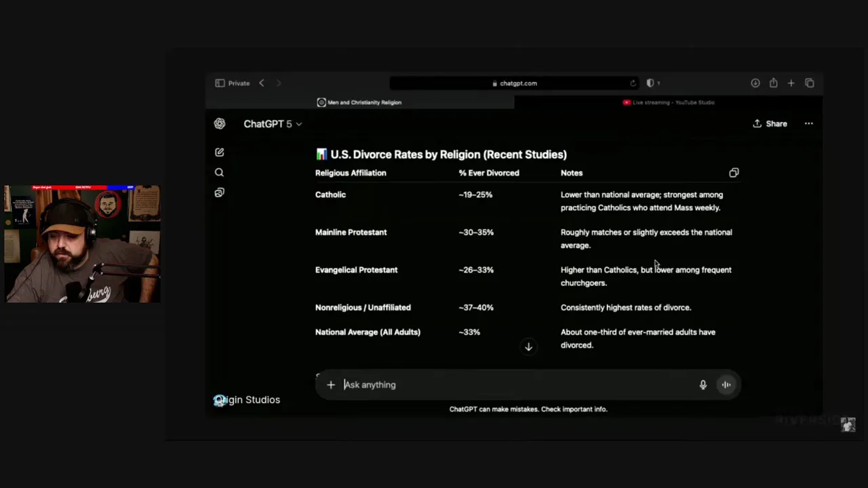Click the U.S. Divorce Rates by Religion heading
Viewport: 868px width, 488px height.
[x=441, y=155]
